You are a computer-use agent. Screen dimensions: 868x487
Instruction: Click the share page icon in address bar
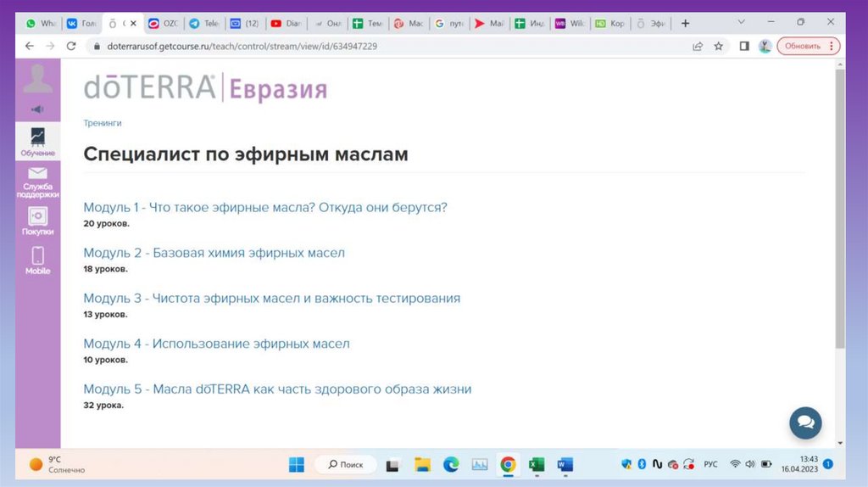(698, 46)
